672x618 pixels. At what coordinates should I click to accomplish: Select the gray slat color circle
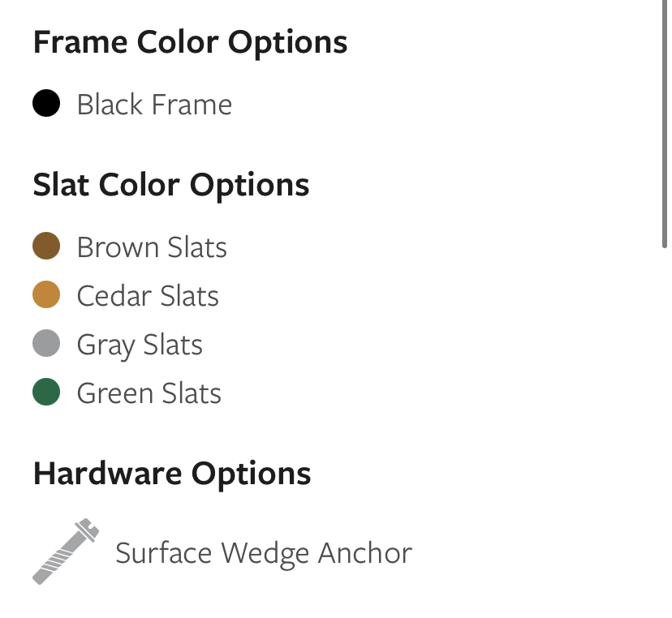46,343
